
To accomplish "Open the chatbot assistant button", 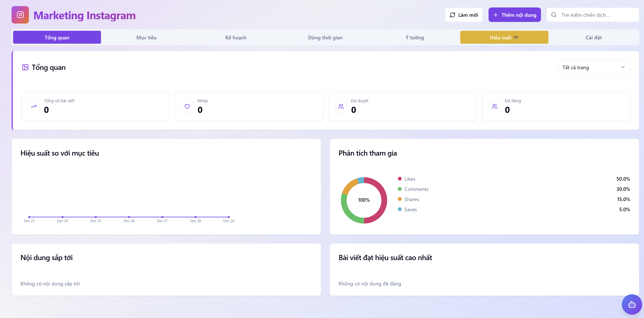I will point(632,304).
